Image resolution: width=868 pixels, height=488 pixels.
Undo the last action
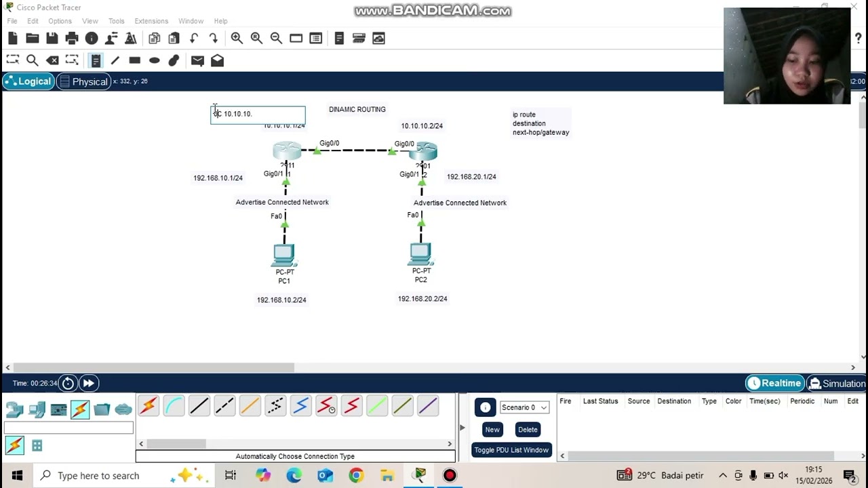(194, 39)
